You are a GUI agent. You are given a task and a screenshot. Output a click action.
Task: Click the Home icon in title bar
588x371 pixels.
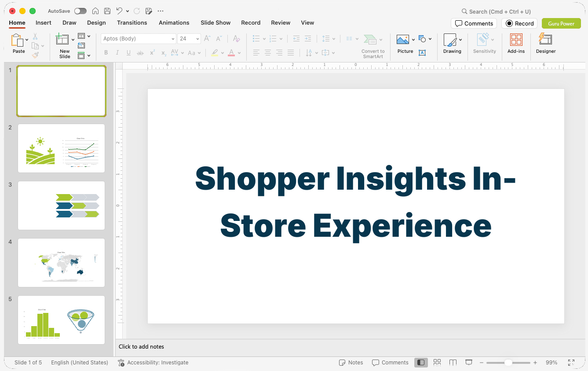[95, 11]
